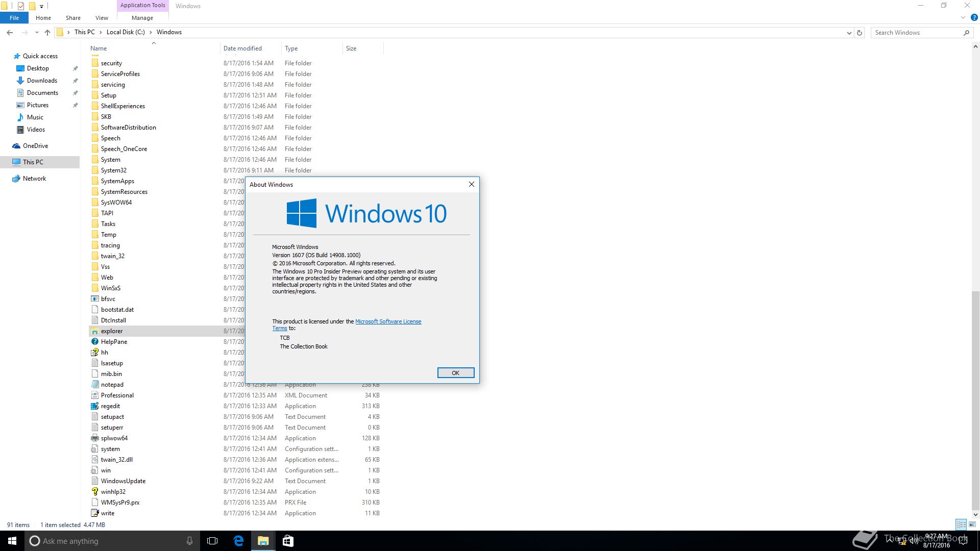Image resolution: width=980 pixels, height=551 pixels.
Task: Expand the ribbon chevron
Action: point(963,17)
